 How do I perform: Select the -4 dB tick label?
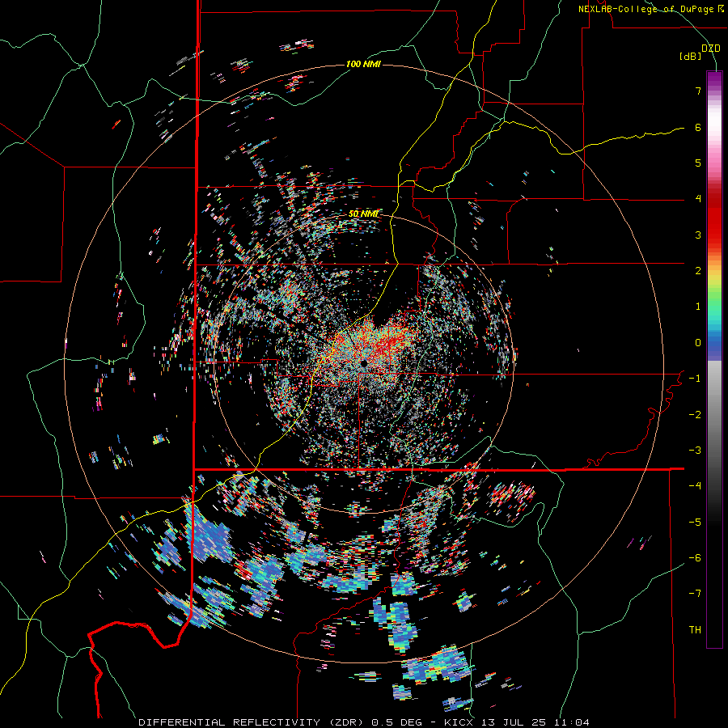[x=695, y=486]
